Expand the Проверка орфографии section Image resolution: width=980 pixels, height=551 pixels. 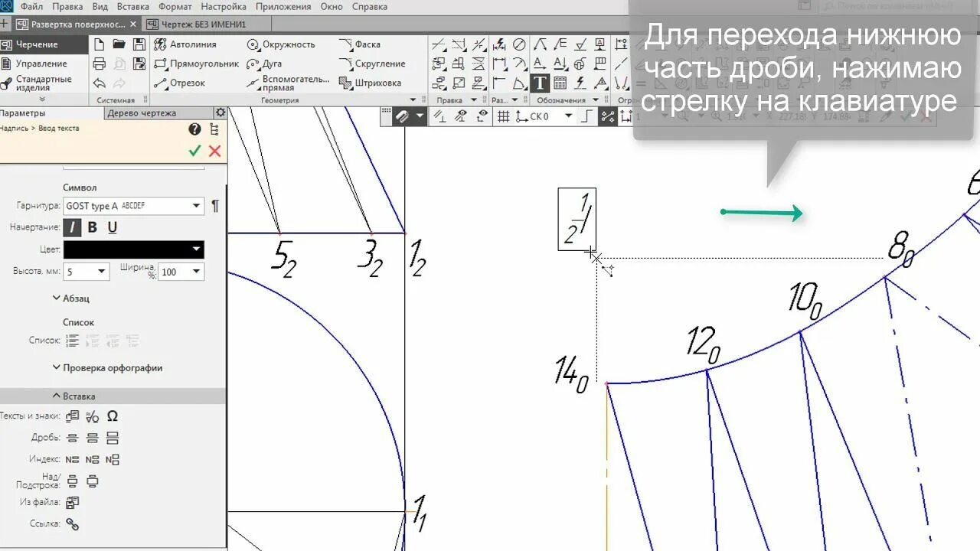pyautogui.click(x=107, y=368)
